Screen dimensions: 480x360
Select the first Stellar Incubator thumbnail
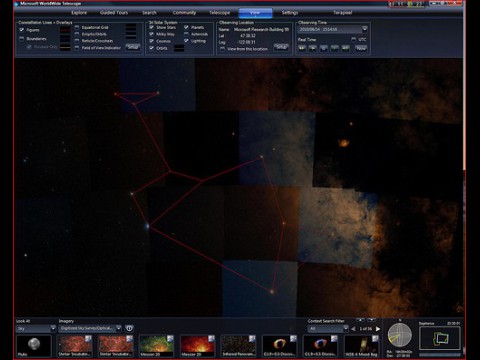[x=75, y=346]
